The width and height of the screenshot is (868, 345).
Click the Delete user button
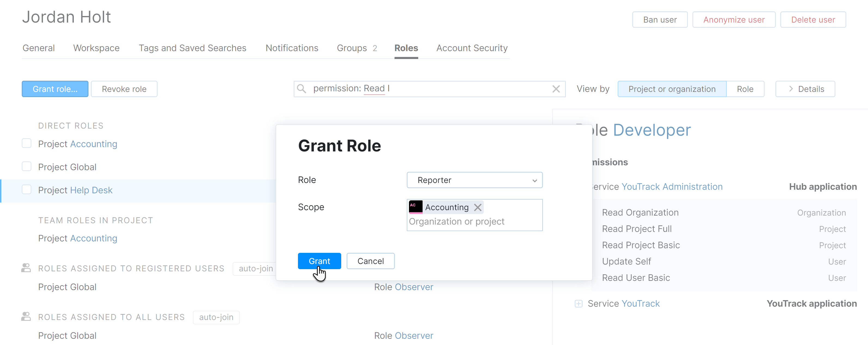[813, 20]
